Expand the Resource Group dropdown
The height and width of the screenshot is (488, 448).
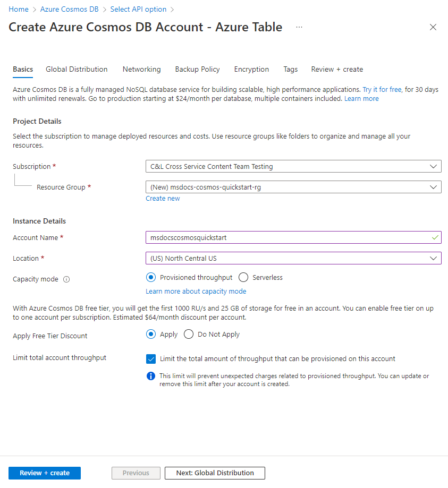(293, 187)
